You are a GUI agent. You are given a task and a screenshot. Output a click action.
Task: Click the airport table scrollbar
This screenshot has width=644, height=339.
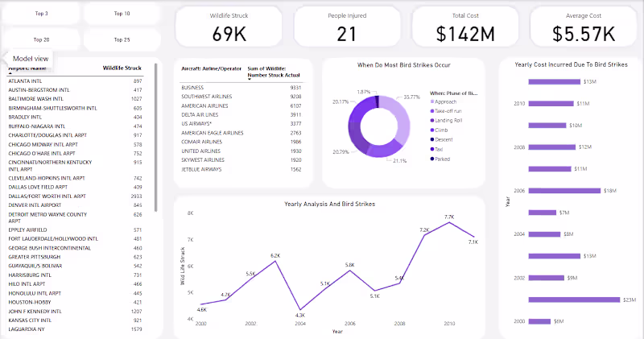point(155,138)
